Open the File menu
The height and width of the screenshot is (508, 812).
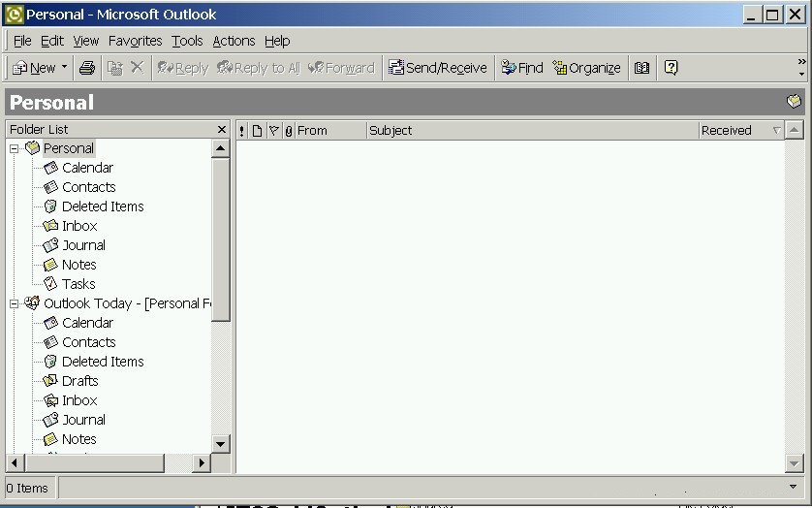point(22,41)
